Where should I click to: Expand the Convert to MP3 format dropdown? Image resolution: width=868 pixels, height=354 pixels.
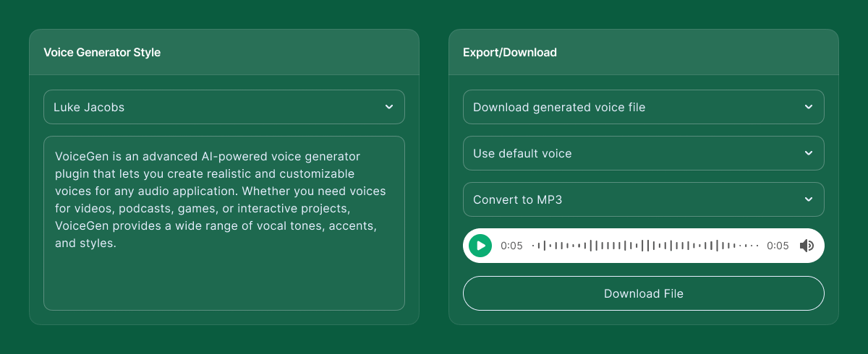click(x=637, y=199)
